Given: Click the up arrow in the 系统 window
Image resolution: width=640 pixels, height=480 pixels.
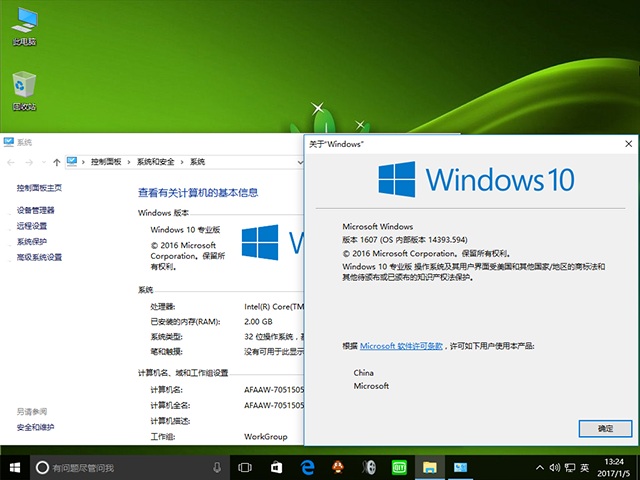Looking at the screenshot, I should click(57, 161).
